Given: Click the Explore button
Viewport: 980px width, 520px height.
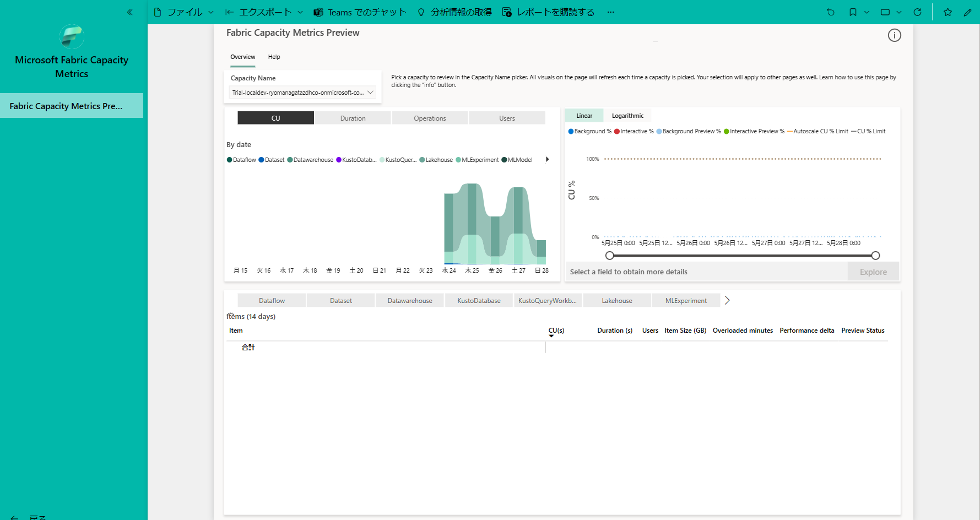Looking at the screenshot, I should tap(873, 272).
